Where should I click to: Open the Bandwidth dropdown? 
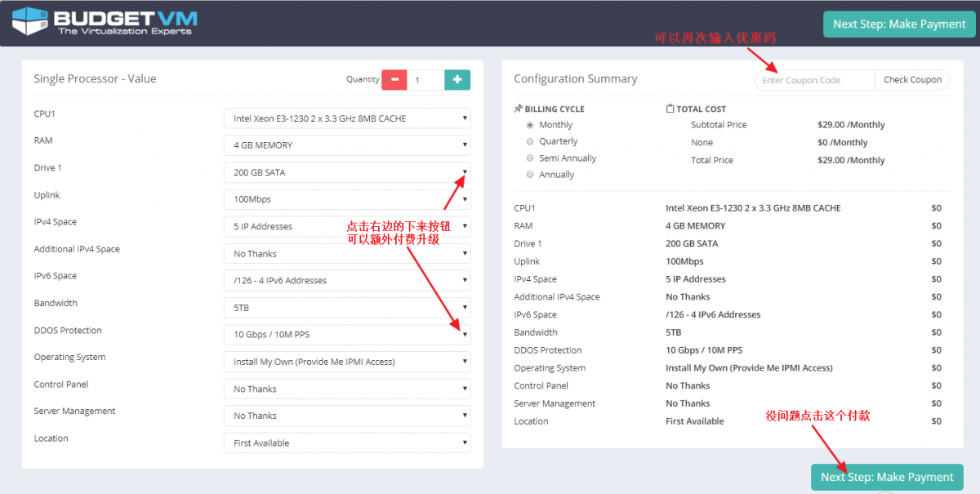tap(347, 308)
